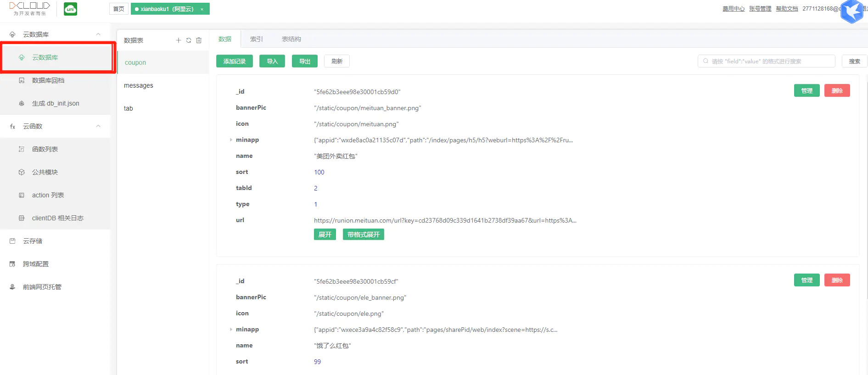
Task: Switch to the 索引 tab
Action: [256, 39]
